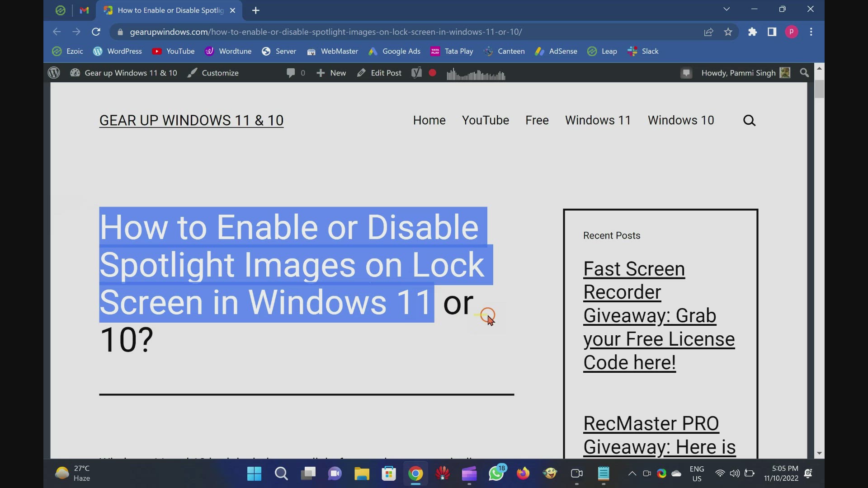Image resolution: width=868 pixels, height=488 pixels.
Task: Open Firefox from taskbar
Action: [x=523, y=474]
